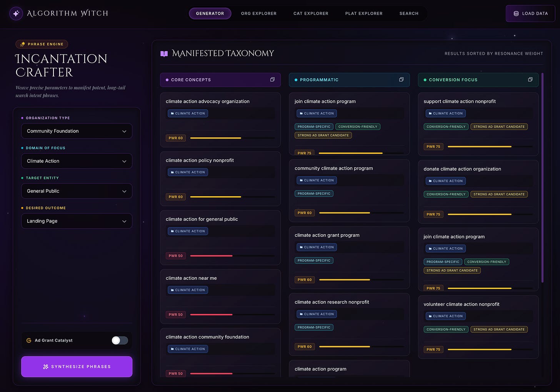The height and width of the screenshot is (392, 560).
Task: Click the Google icon beside Ad Grant Catalyst
Action: 29,340
